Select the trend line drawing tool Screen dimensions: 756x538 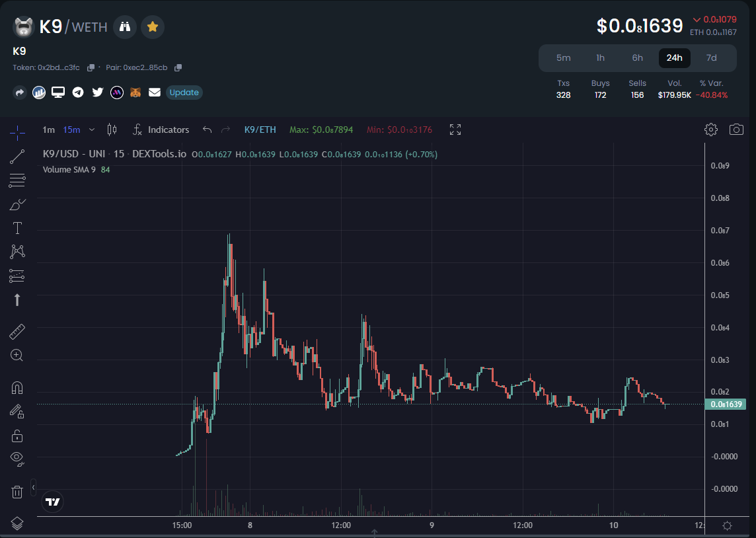coord(17,157)
